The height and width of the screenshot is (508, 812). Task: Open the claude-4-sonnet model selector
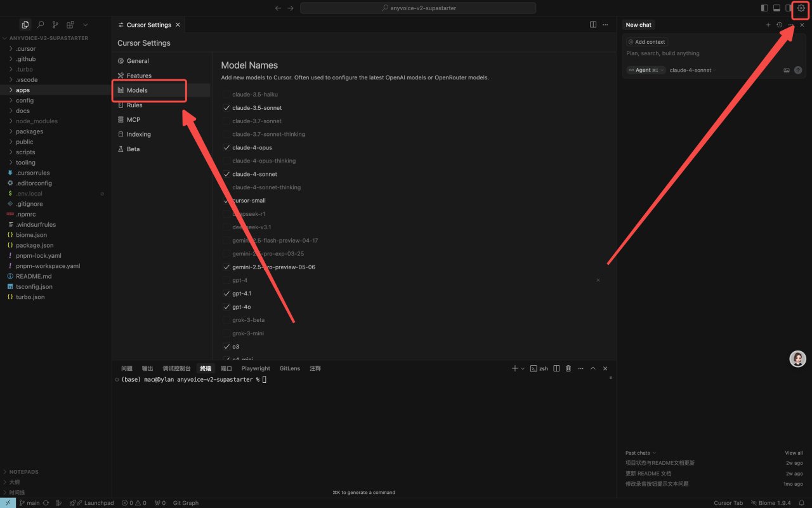pos(690,70)
